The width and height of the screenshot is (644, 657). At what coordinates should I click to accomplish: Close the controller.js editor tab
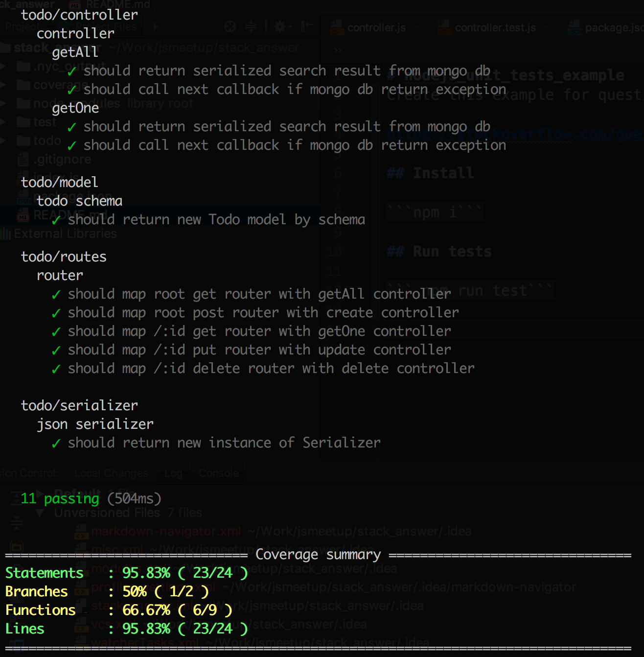point(416,28)
